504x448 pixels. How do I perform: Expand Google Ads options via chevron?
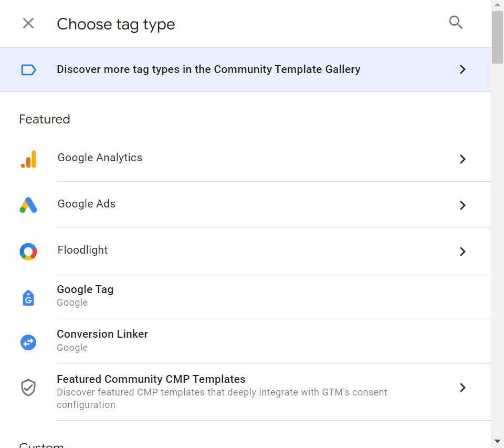pos(463,205)
